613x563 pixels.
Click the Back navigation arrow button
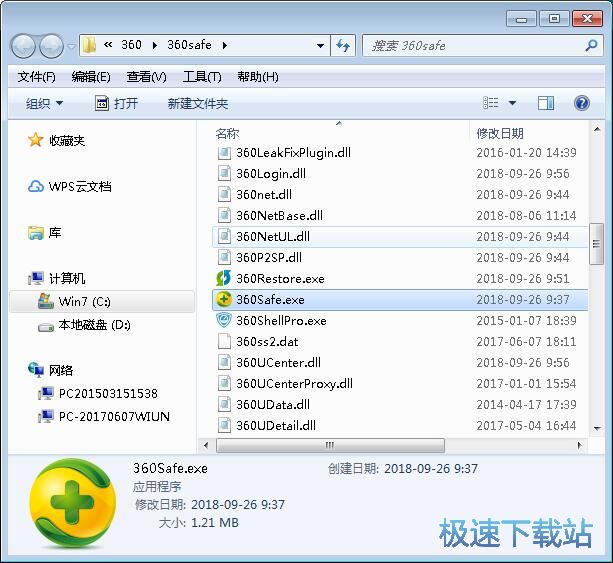(x=23, y=46)
